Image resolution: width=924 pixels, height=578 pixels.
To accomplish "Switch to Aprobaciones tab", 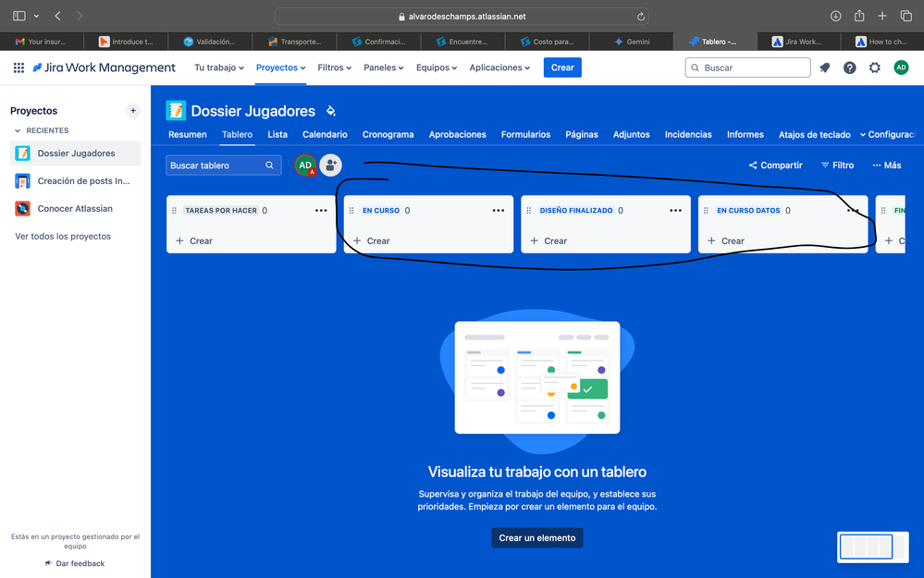I will (x=457, y=135).
